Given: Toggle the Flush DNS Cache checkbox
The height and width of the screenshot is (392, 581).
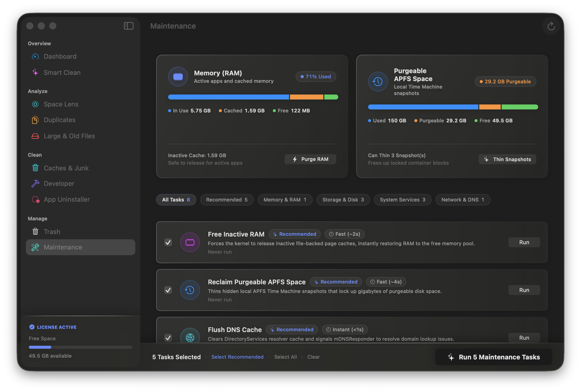Looking at the screenshot, I should coord(168,338).
